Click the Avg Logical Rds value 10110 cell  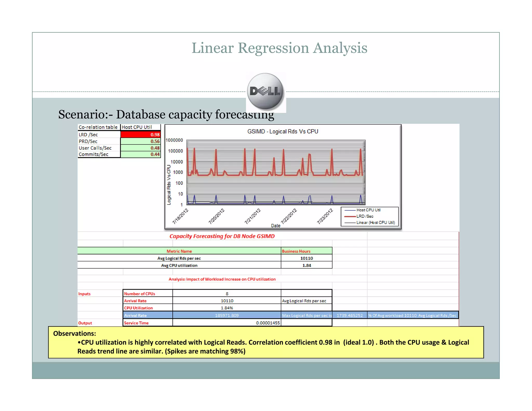[x=307, y=258]
